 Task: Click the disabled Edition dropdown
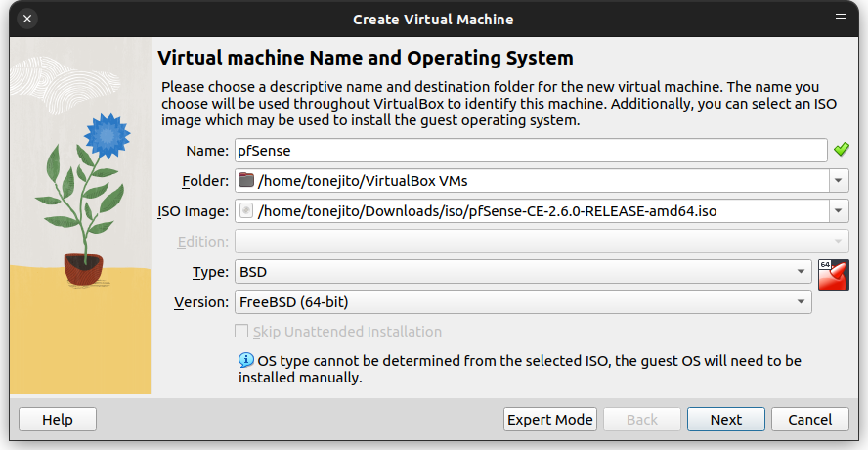542,241
